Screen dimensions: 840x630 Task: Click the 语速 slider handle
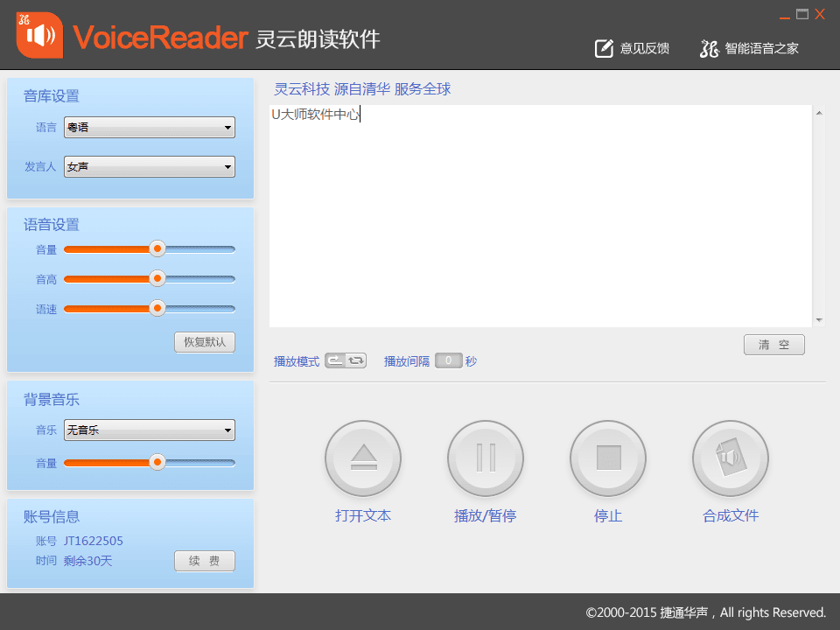tap(157, 309)
